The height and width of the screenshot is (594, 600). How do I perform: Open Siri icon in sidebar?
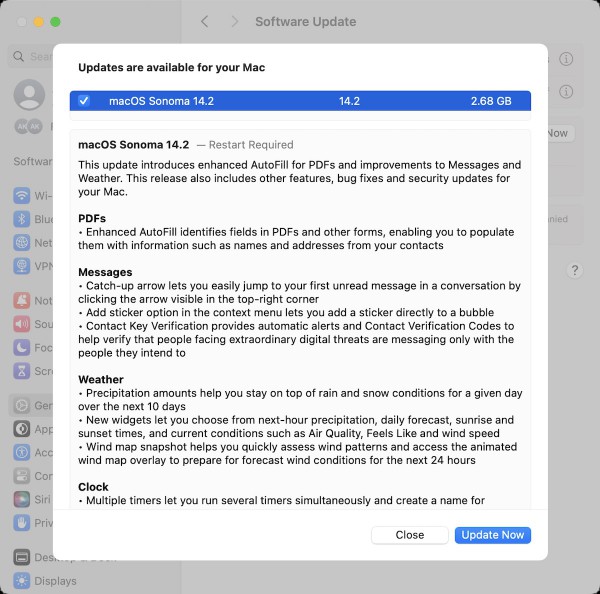click(22, 499)
